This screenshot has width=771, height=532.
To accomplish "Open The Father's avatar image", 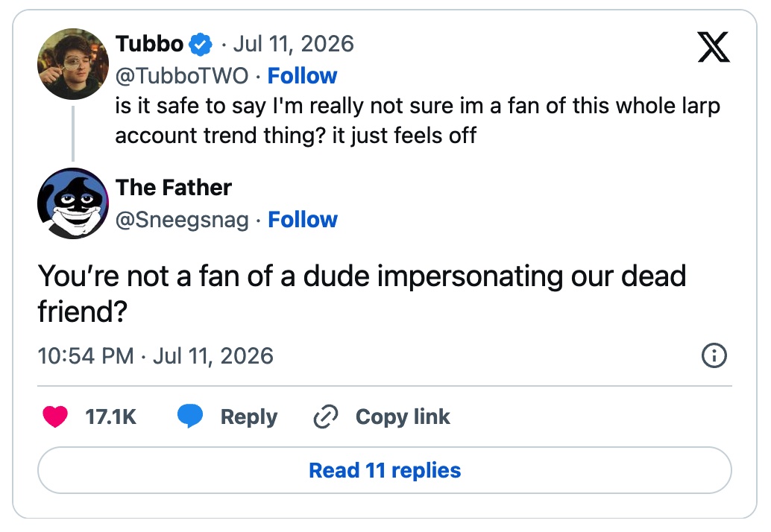I will tap(73, 203).
